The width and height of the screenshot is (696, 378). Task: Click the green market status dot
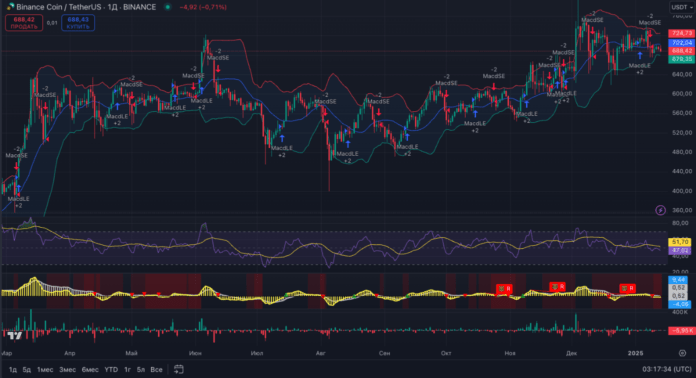point(167,7)
